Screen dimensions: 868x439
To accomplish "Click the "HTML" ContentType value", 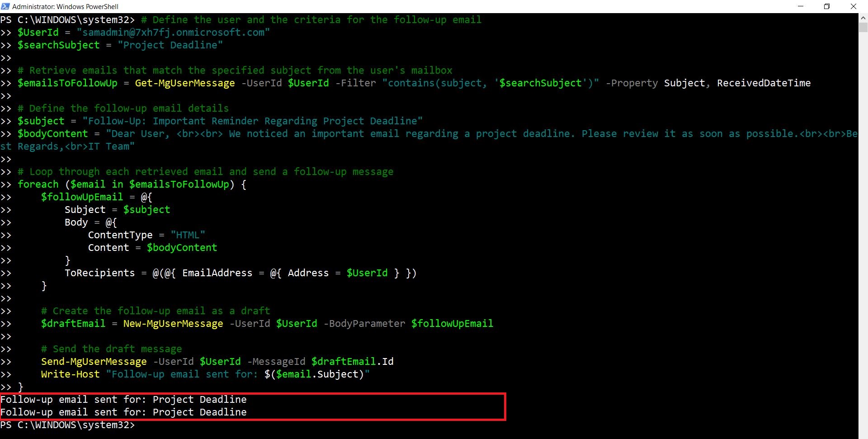I will coord(188,235).
